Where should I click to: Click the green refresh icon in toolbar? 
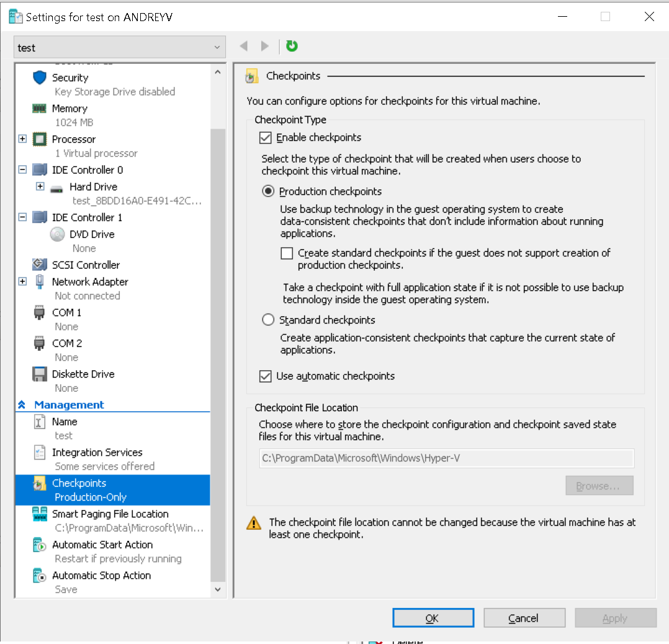click(x=292, y=46)
